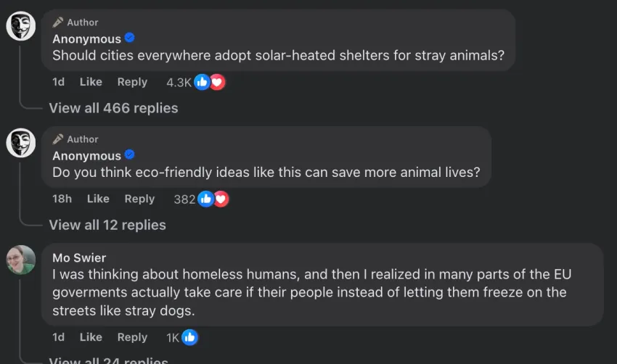Expand the replies under Mo Swier's comment

(x=108, y=360)
